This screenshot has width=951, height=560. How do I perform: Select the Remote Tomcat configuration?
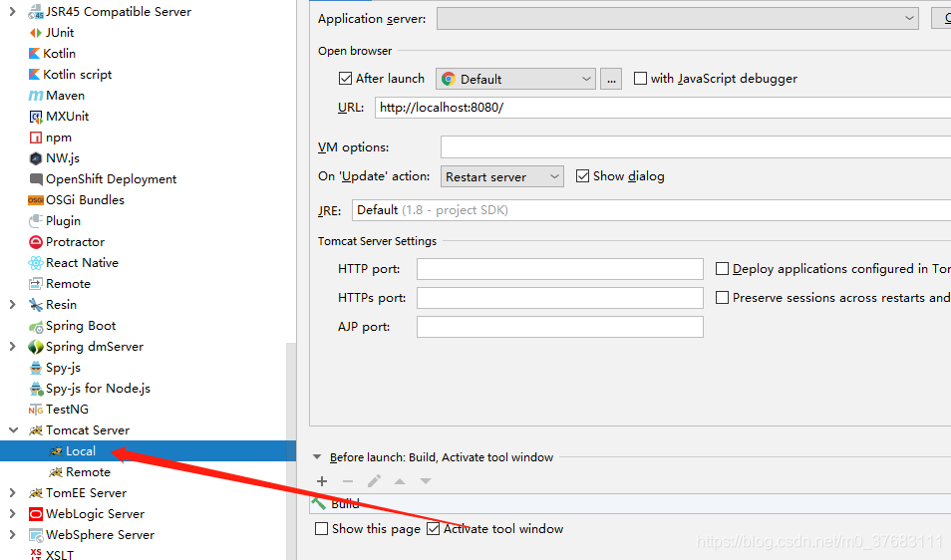tap(148, 472)
